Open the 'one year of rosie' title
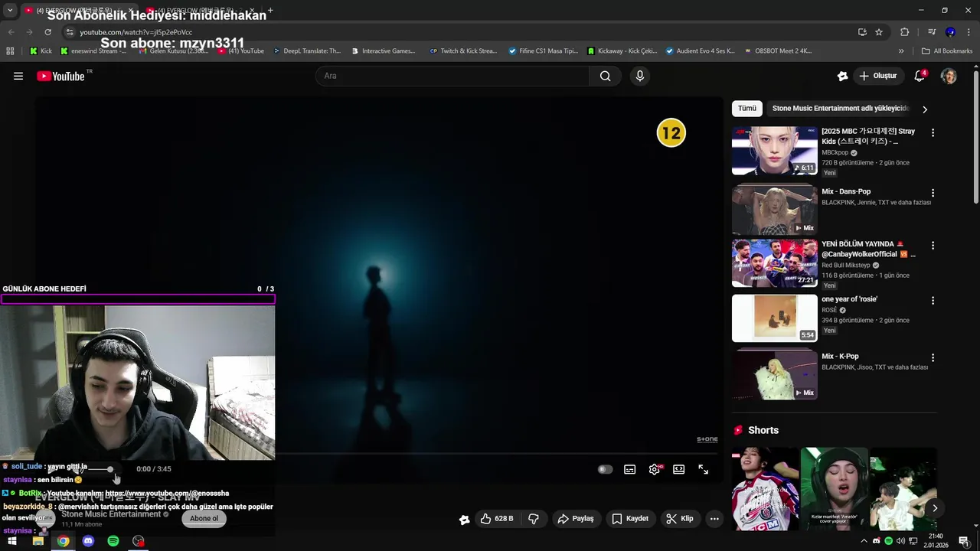 (x=850, y=299)
